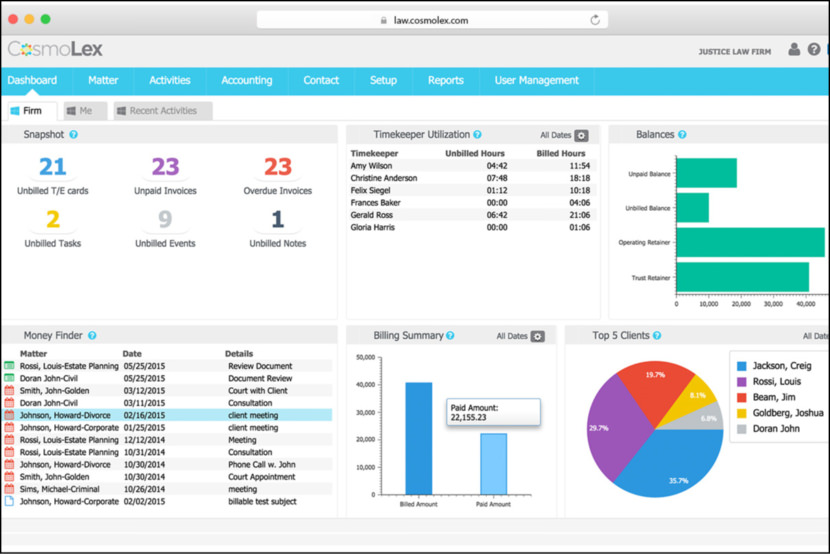Image resolution: width=830 pixels, height=554 pixels.
Task: Switch to the Recent Activities tab
Action: pyautogui.click(x=163, y=111)
